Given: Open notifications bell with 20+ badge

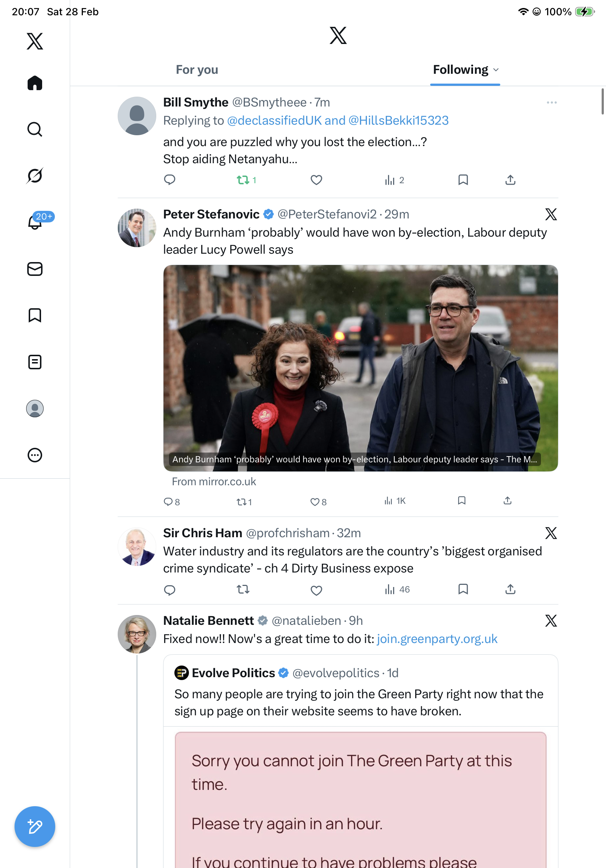Looking at the screenshot, I should click(x=36, y=222).
